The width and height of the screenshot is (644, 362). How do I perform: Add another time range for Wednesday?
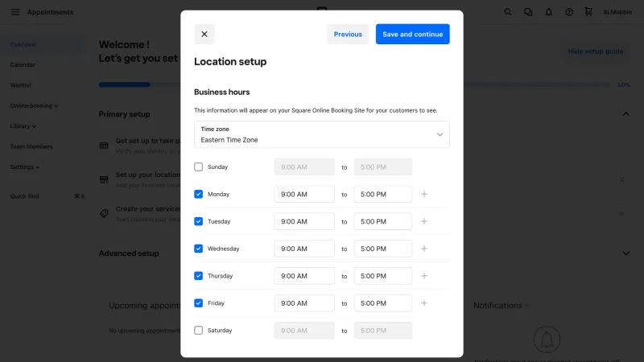tap(424, 249)
